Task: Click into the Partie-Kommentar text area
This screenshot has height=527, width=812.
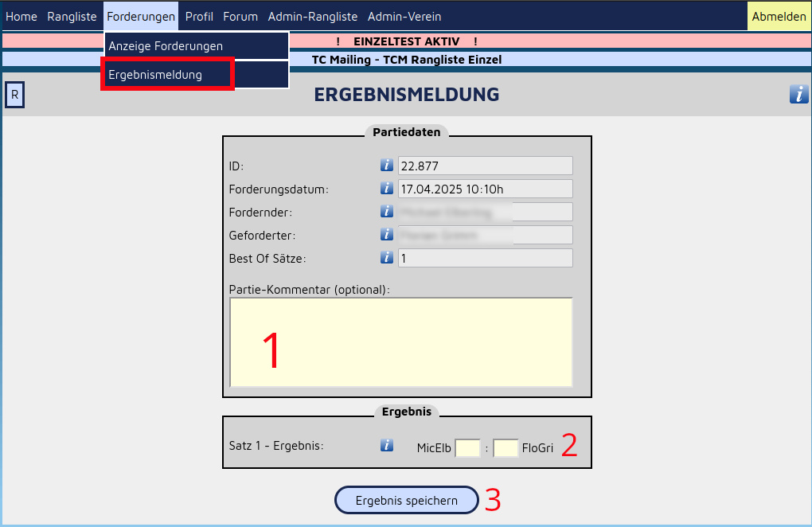Action: coord(401,342)
